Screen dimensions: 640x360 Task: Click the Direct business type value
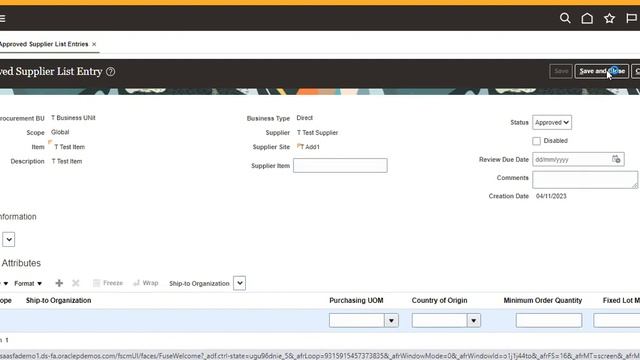[304, 118]
